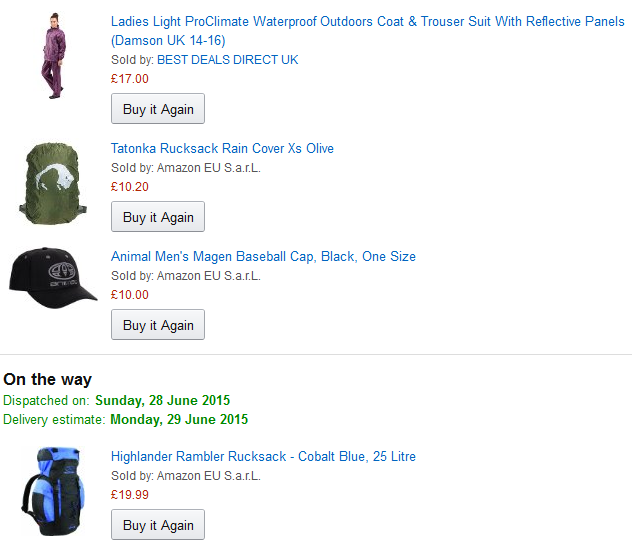Open the Tatonka Rucksack Rain Cover link
Image resolution: width=632 pixels, height=545 pixels.
(x=222, y=149)
